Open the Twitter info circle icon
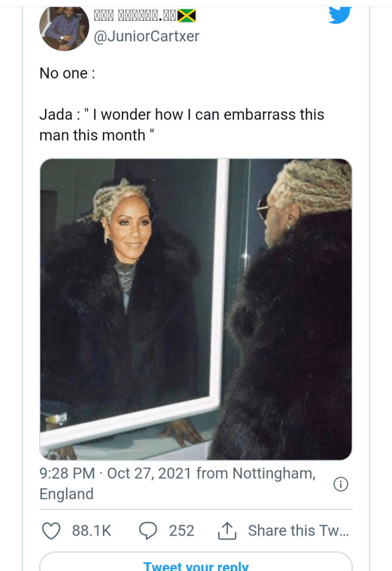This screenshot has width=392, height=571. click(x=340, y=484)
